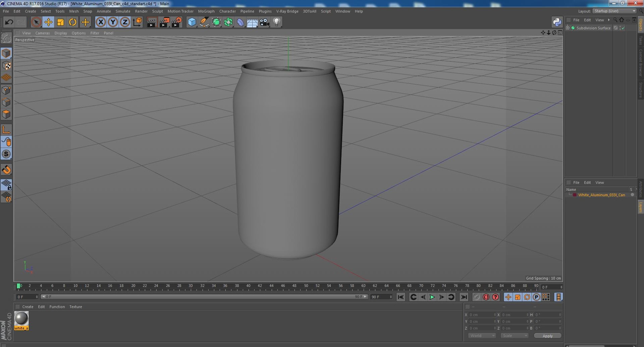Open the Content Browser side tab

641,63
